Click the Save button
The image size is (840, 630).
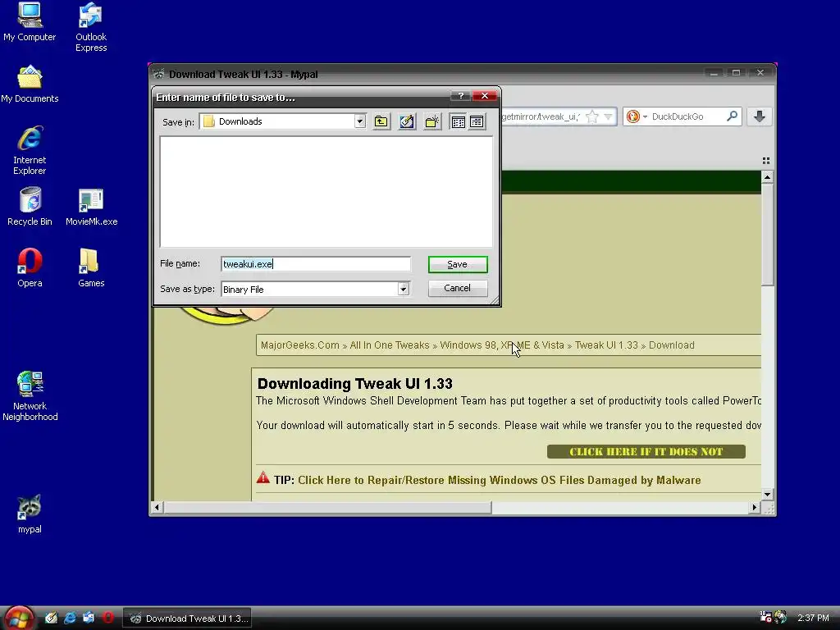458,264
